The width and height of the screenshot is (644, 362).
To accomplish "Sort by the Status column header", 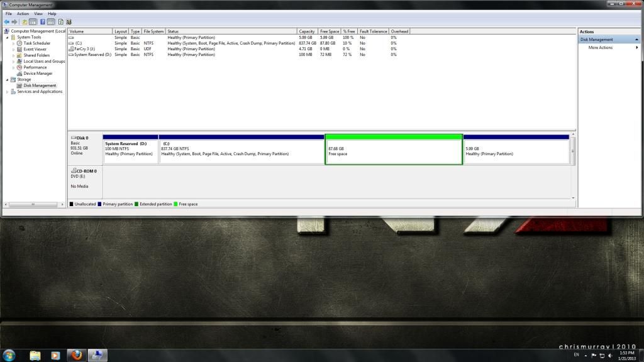I will 231,31.
